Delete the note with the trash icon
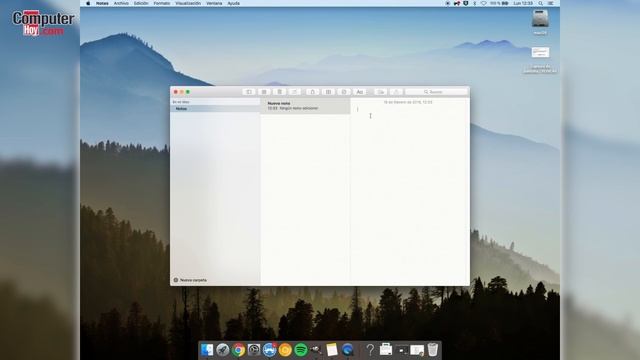The width and height of the screenshot is (640, 360). pos(280,92)
